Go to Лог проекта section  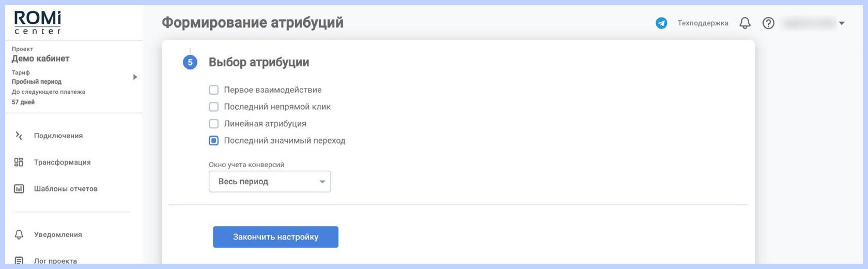click(x=55, y=261)
